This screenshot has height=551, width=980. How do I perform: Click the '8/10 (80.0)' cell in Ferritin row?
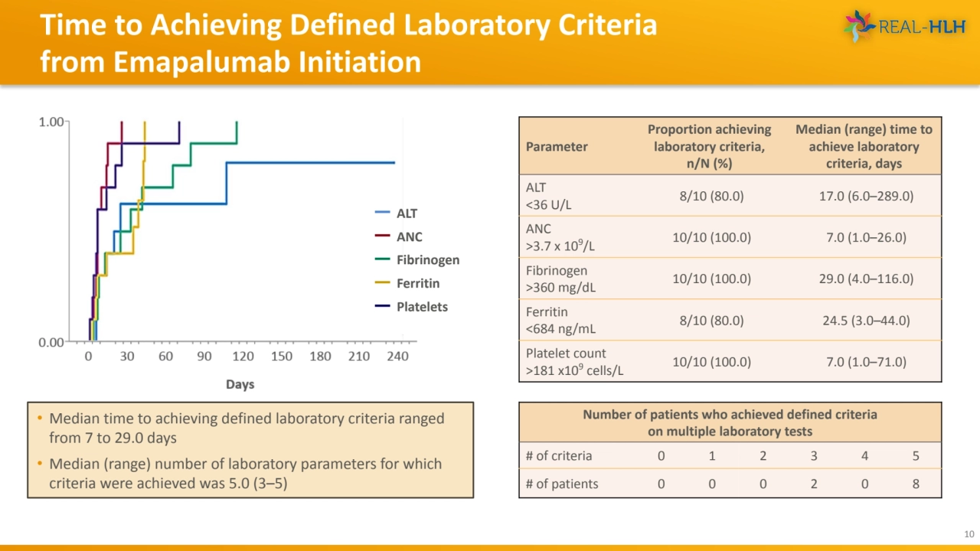[x=711, y=321]
